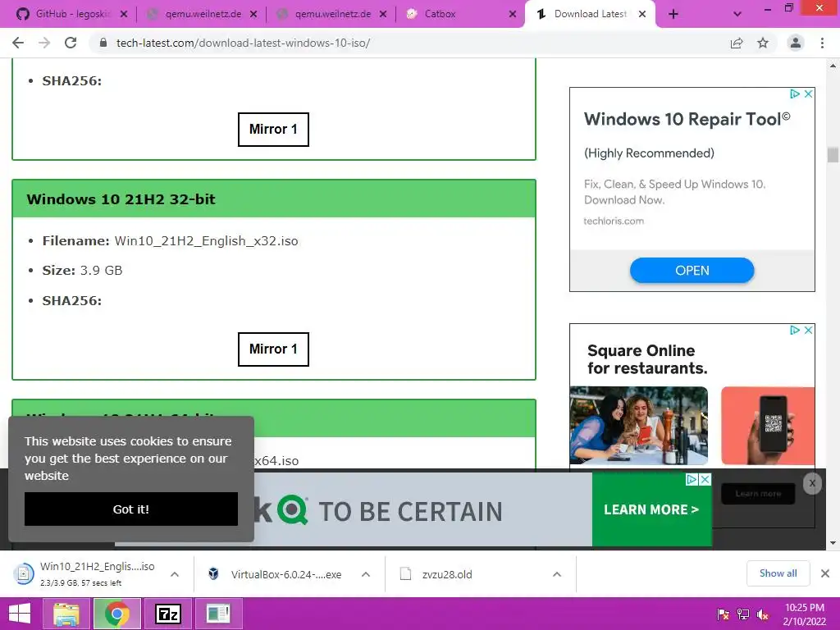Open File Explorer from taskbar
Image resolution: width=840 pixels, height=630 pixels.
pos(66,614)
